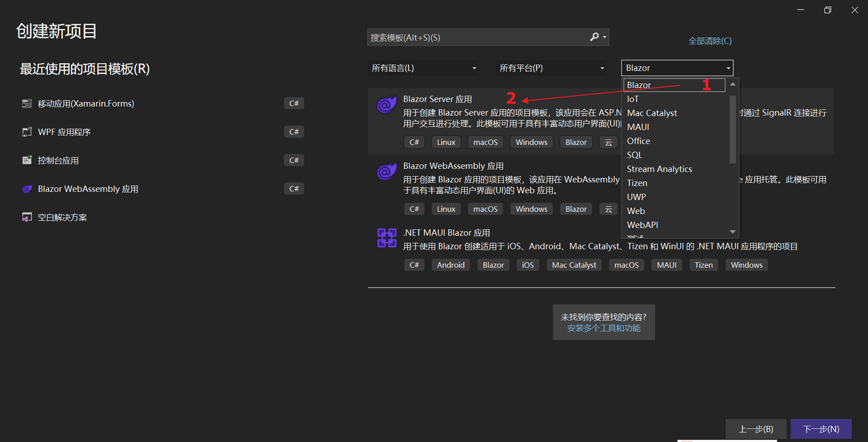
Task: Open the search history dropdown arrow
Action: point(605,38)
